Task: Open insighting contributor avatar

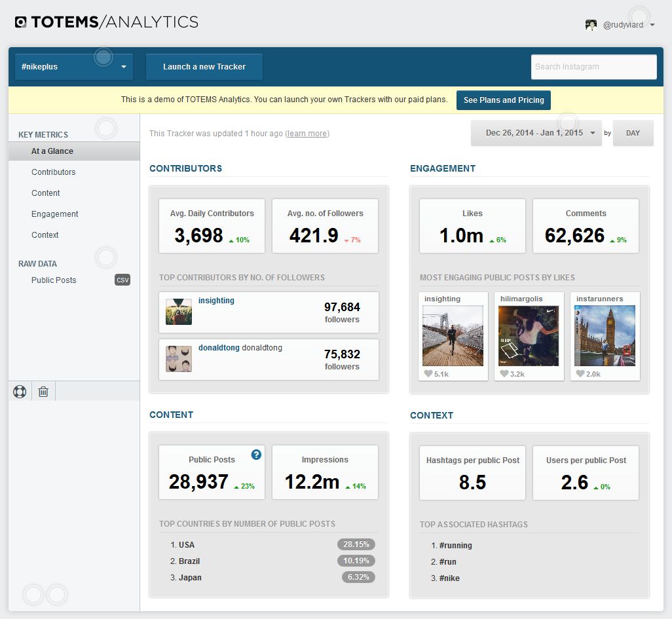Action: point(179,312)
